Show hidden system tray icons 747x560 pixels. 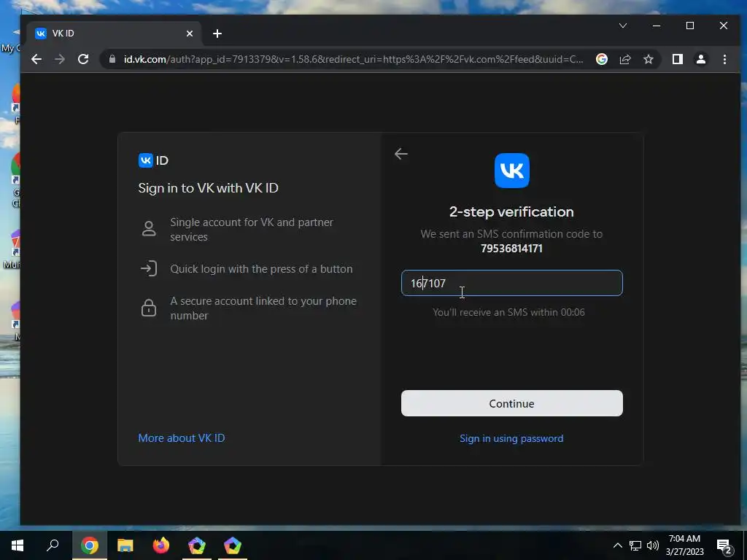pyautogui.click(x=617, y=545)
